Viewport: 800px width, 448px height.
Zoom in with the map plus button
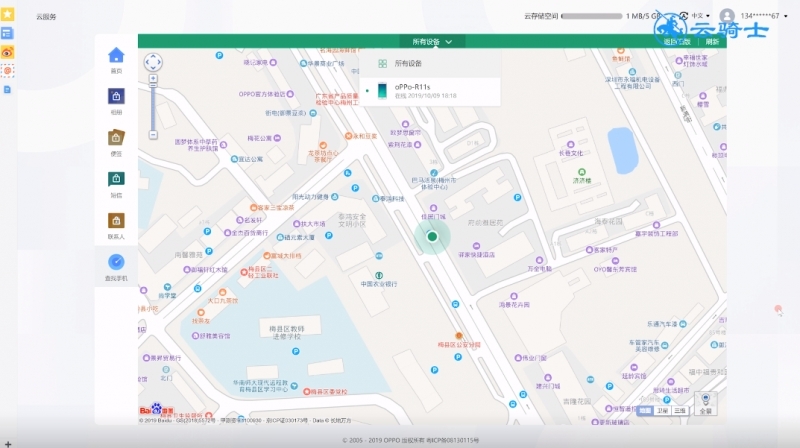[153, 79]
